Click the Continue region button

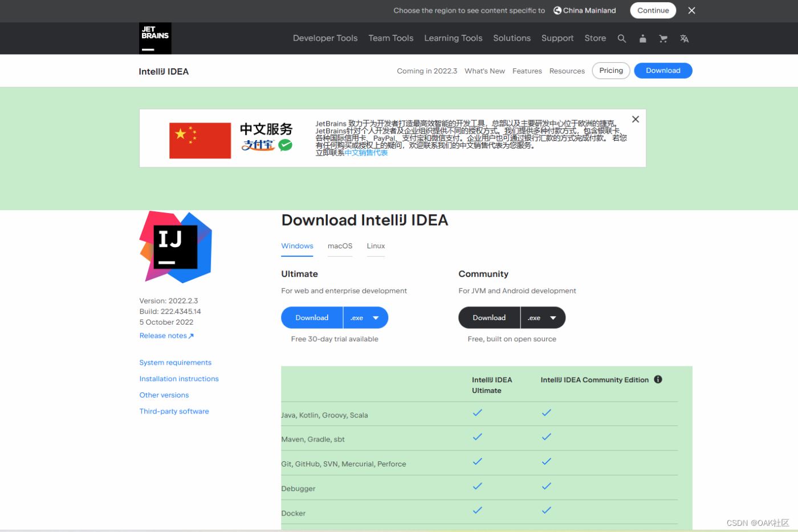(653, 10)
